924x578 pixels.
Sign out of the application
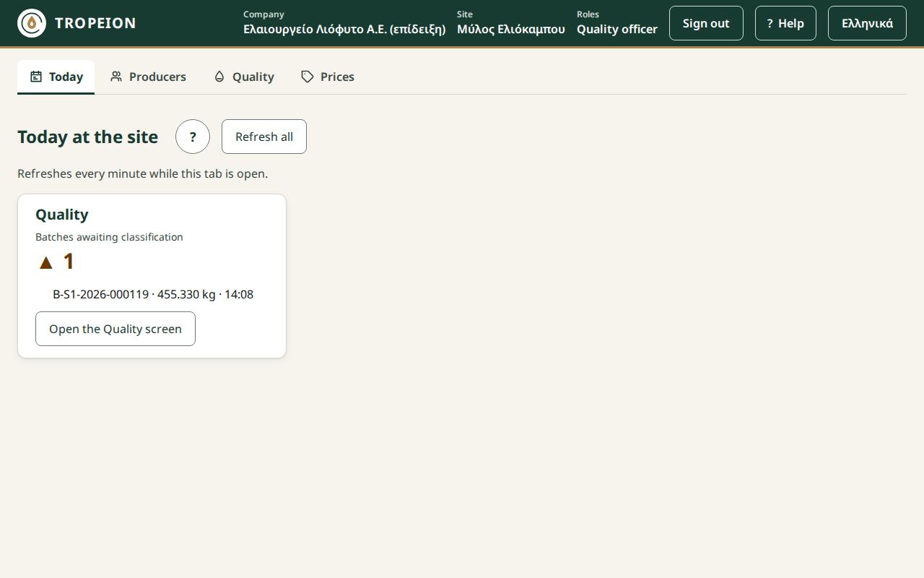click(706, 23)
